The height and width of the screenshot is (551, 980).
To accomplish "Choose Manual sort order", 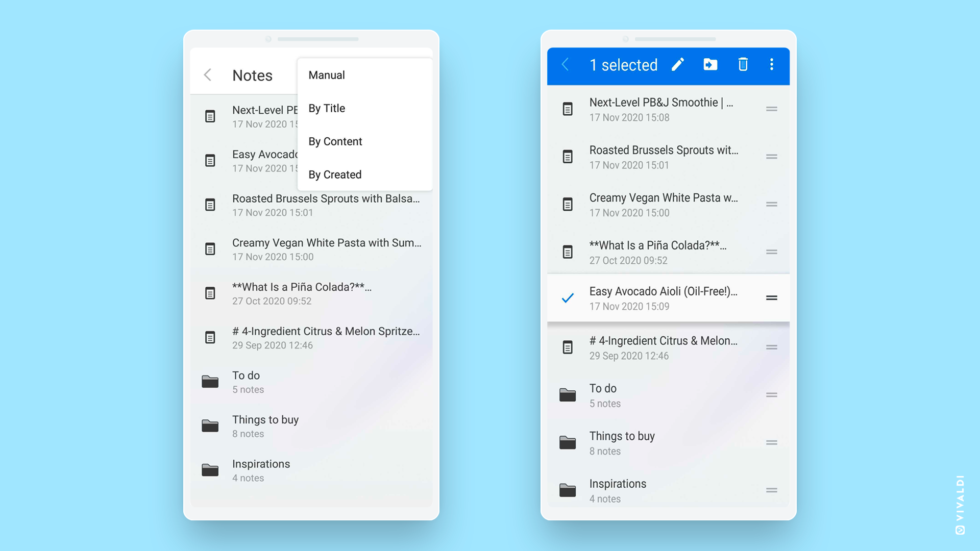I will [326, 75].
